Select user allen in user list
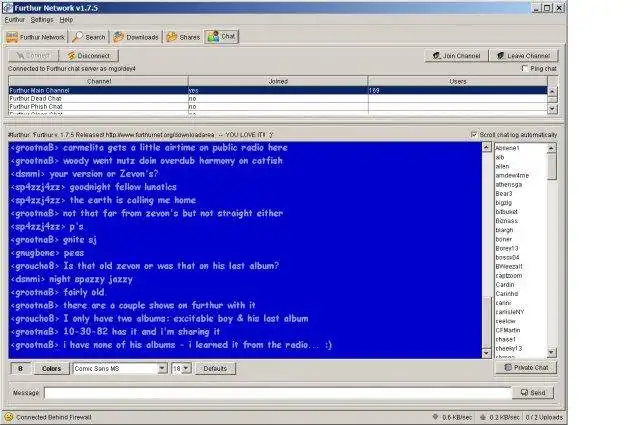This screenshot has height=425, width=640. click(x=502, y=166)
